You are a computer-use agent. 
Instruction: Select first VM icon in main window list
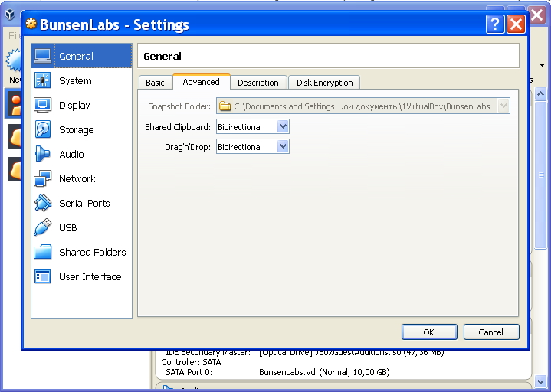[x=15, y=105]
